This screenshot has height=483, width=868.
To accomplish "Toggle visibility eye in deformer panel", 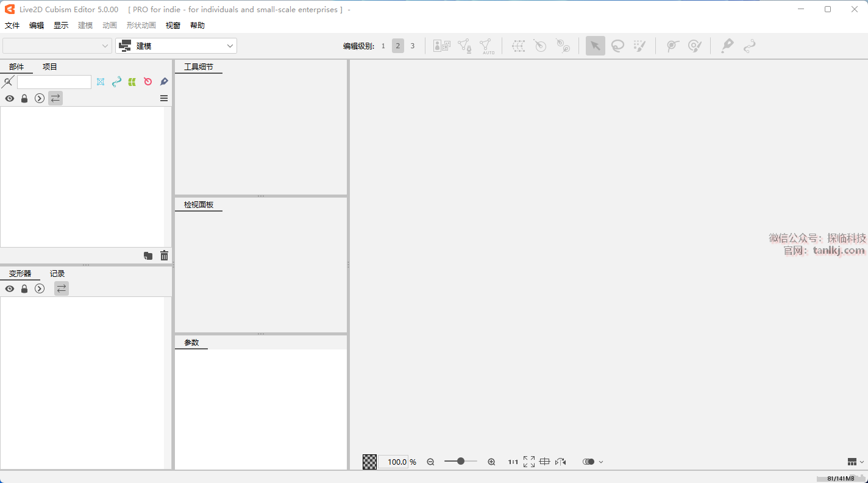I will (x=10, y=288).
